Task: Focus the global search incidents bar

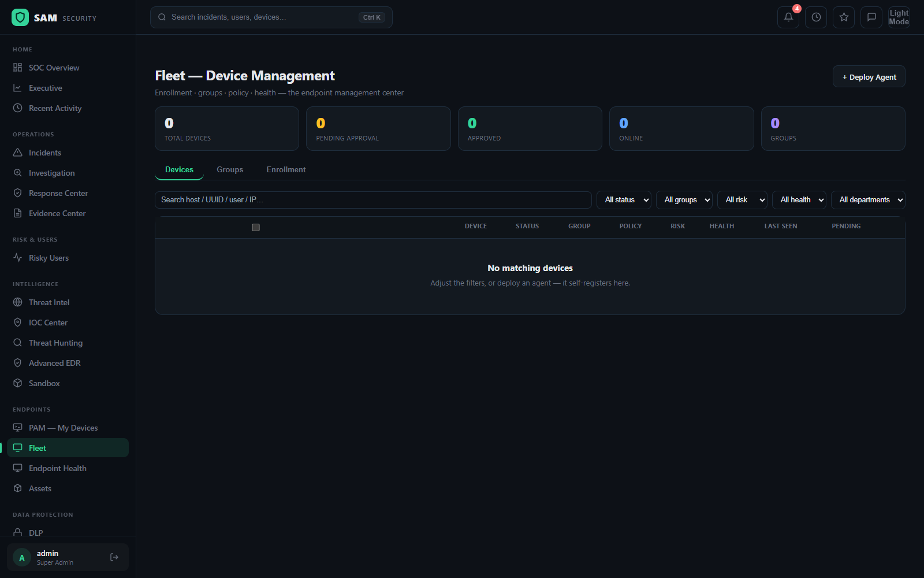Action: (271, 17)
